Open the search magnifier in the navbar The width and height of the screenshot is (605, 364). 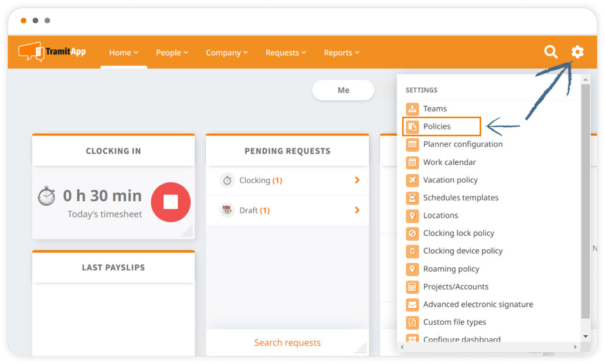pyautogui.click(x=550, y=52)
